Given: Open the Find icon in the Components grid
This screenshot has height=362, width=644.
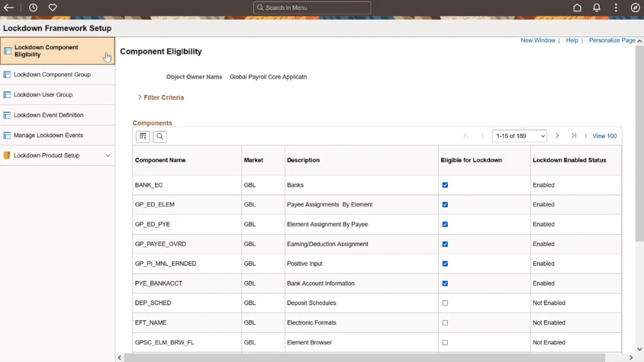Looking at the screenshot, I should (x=160, y=136).
